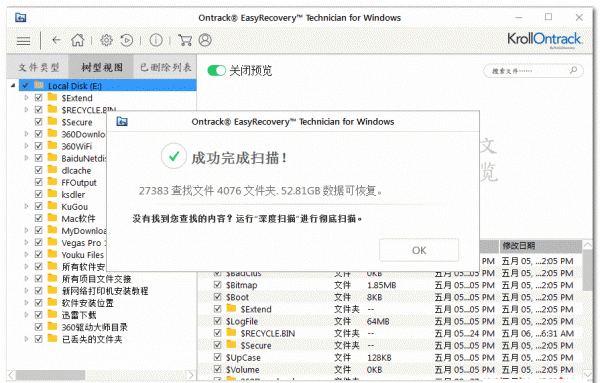
Task: Switch to the 树型视图 tab
Action: pyautogui.click(x=101, y=67)
